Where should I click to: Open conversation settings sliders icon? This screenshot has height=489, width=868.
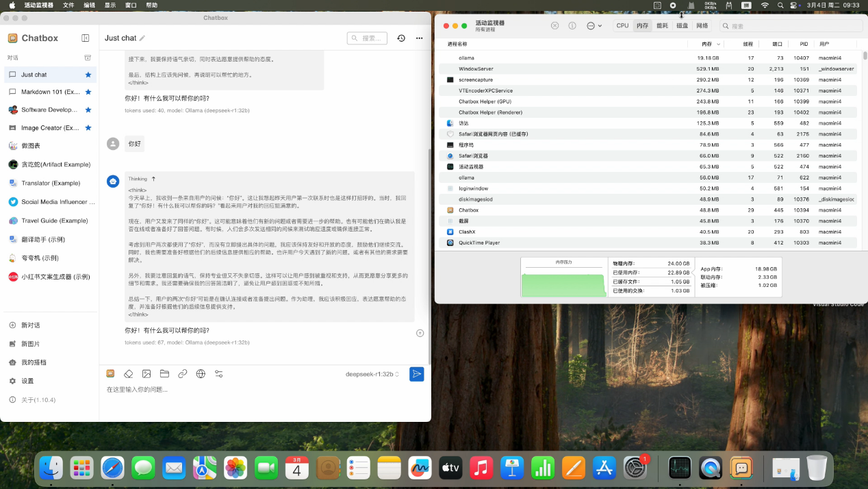tap(219, 374)
